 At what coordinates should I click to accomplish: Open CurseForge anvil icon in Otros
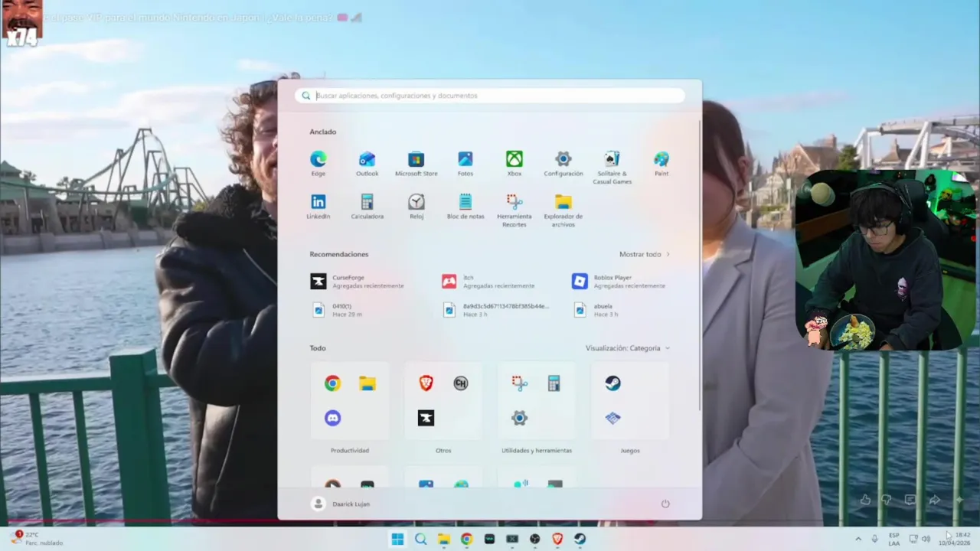click(426, 418)
